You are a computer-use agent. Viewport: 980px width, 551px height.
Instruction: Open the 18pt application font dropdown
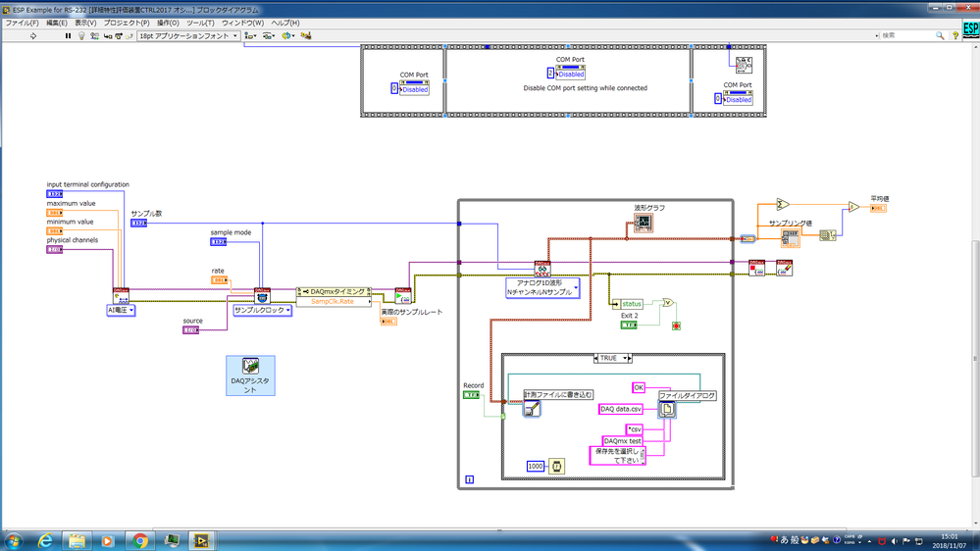[x=188, y=36]
